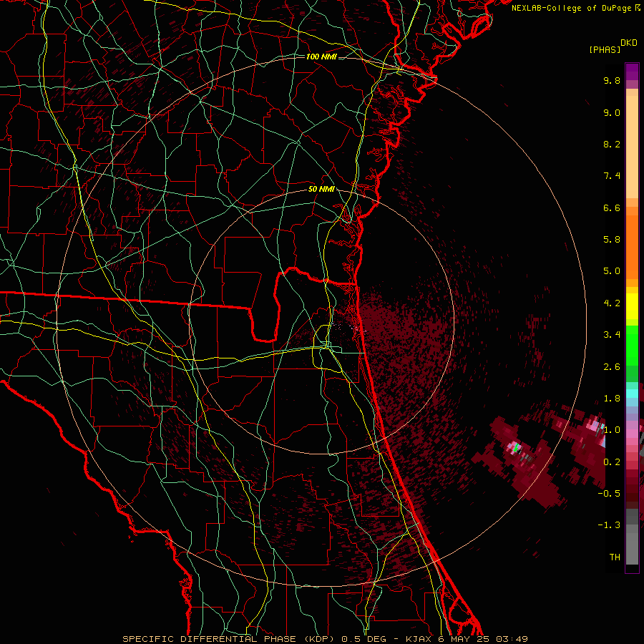
Task: Click the 03:49 timestamp in the caption
Action: (512, 639)
